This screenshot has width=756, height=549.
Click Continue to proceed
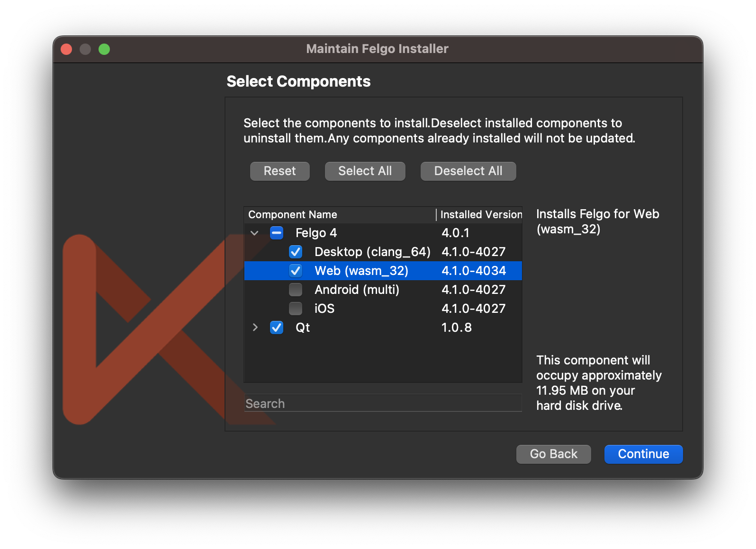tap(644, 454)
